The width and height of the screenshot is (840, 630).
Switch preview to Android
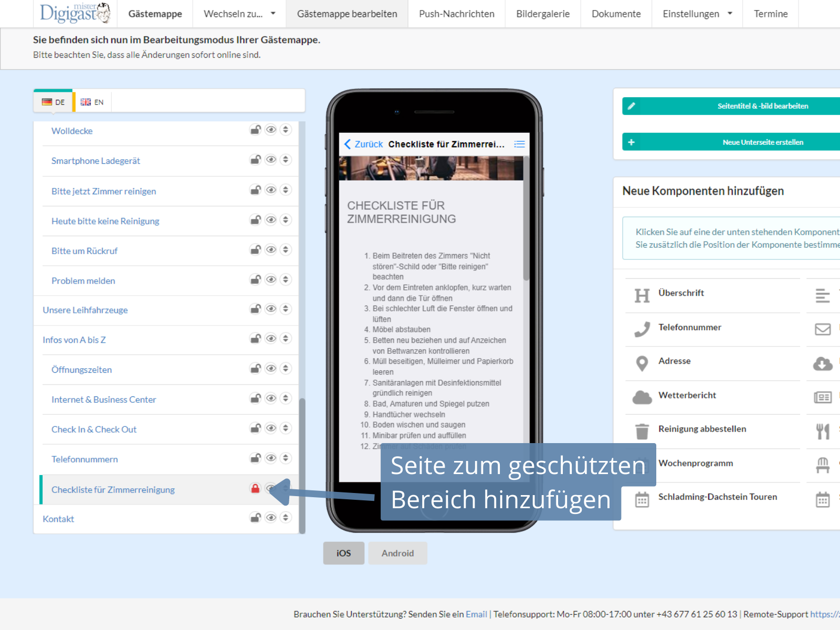pos(397,553)
